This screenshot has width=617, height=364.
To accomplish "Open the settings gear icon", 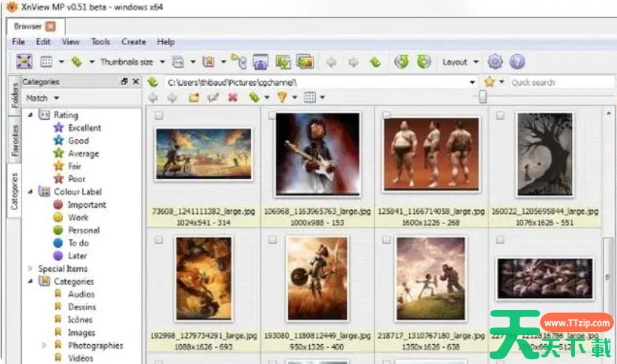I will pyautogui.click(x=495, y=62).
